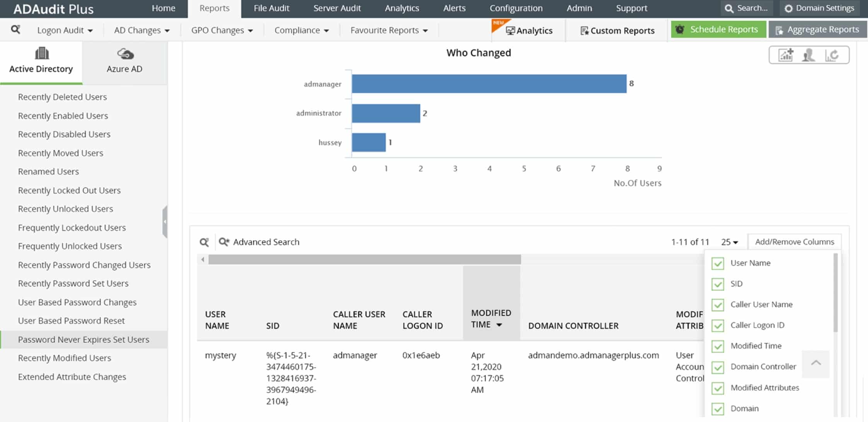Open the GPO Changes dropdown
The width and height of the screenshot is (868, 422).
222,30
